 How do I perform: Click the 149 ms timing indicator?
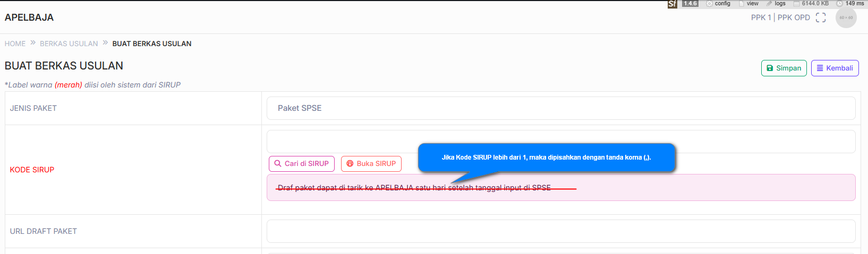tap(850, 3)
